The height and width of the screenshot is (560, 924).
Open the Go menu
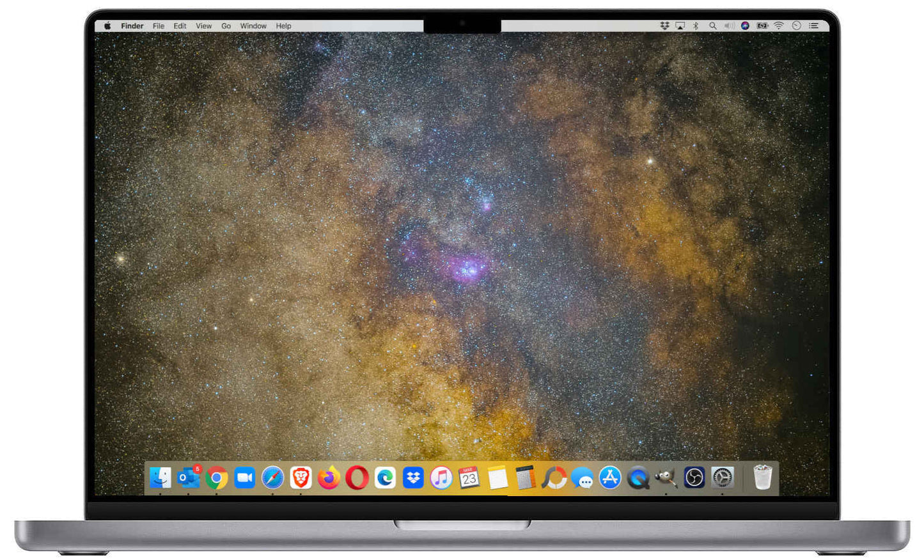pos(225,26)
